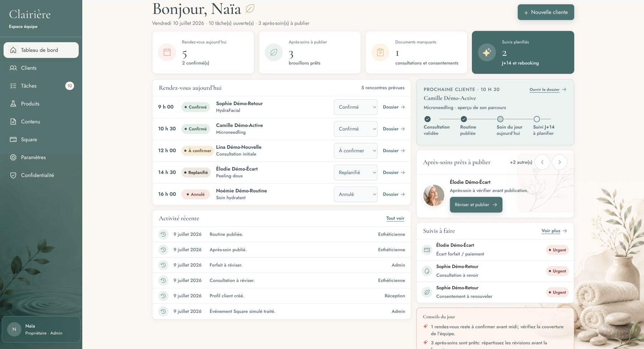The width and height of the screenshot is (644, 349).
Task: Click the calendar icon in Rendez-vous aujourd'hui card
Action: pos(167,52)
